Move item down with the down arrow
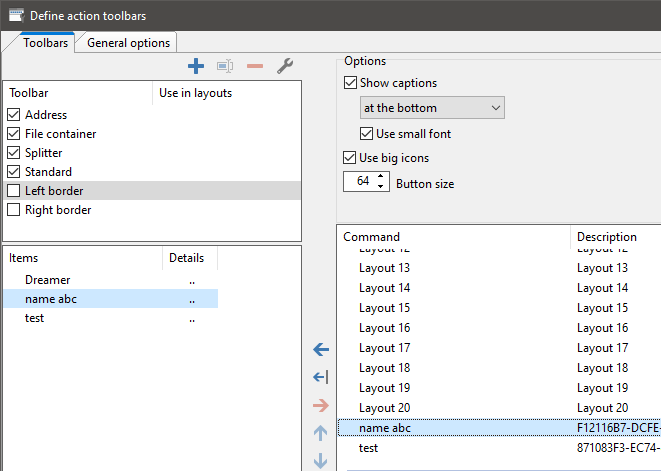Image resolution: width=661 pixels, height=471 pixels. tap(321, 461)
